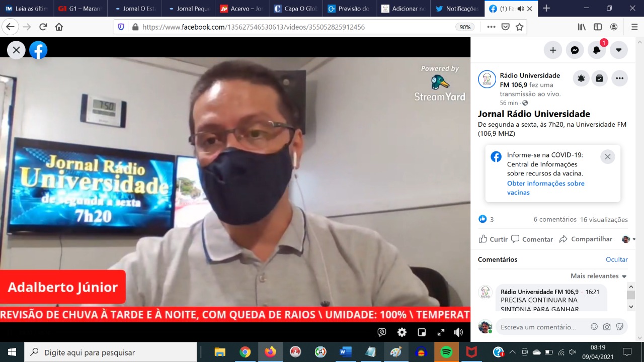Mute the Facebook tab audio
The image size is (644, 362).
tap(521, 9)
